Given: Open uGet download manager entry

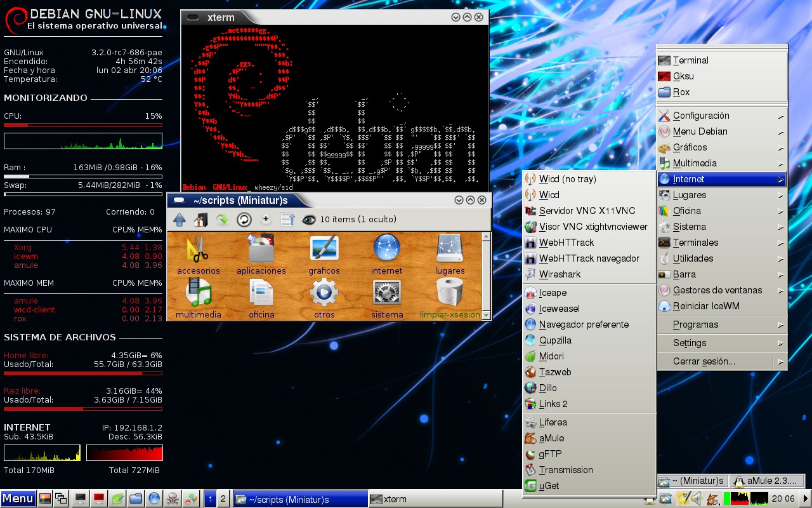Looking at the screenshot, I should tap(589, 486).
